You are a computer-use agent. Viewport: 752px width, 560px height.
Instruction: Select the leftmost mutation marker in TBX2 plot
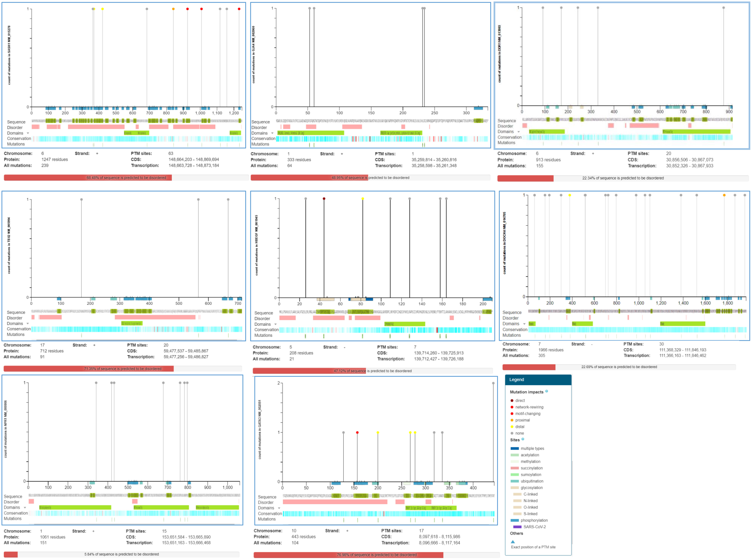(x=81, y=199)
